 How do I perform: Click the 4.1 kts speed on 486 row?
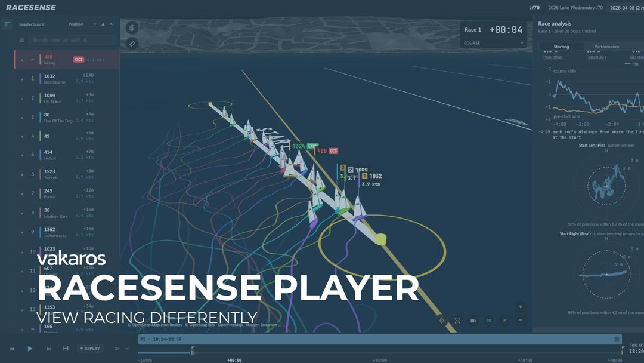(x=95, y=60)
